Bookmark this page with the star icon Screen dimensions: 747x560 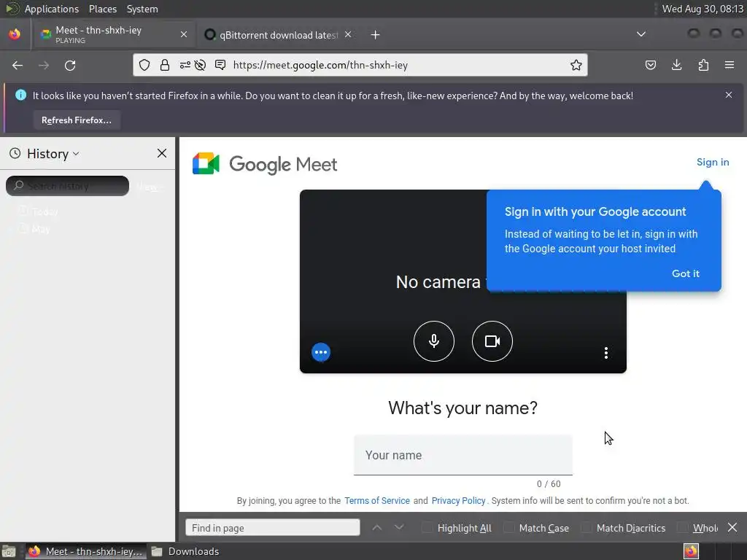[576, 65]
